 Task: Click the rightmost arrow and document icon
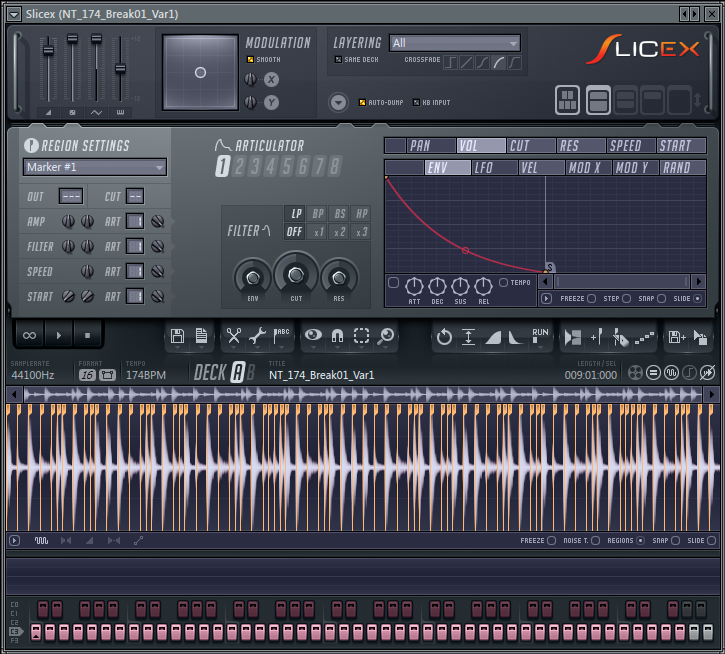click(x=700, y=337)
